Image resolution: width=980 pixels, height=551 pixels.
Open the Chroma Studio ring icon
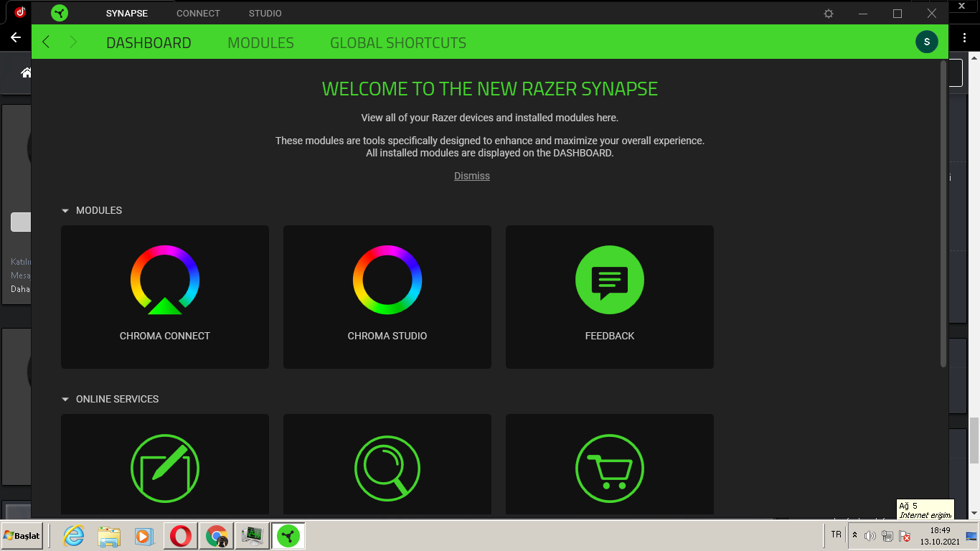pyautogui.click(x=387, y=280)
